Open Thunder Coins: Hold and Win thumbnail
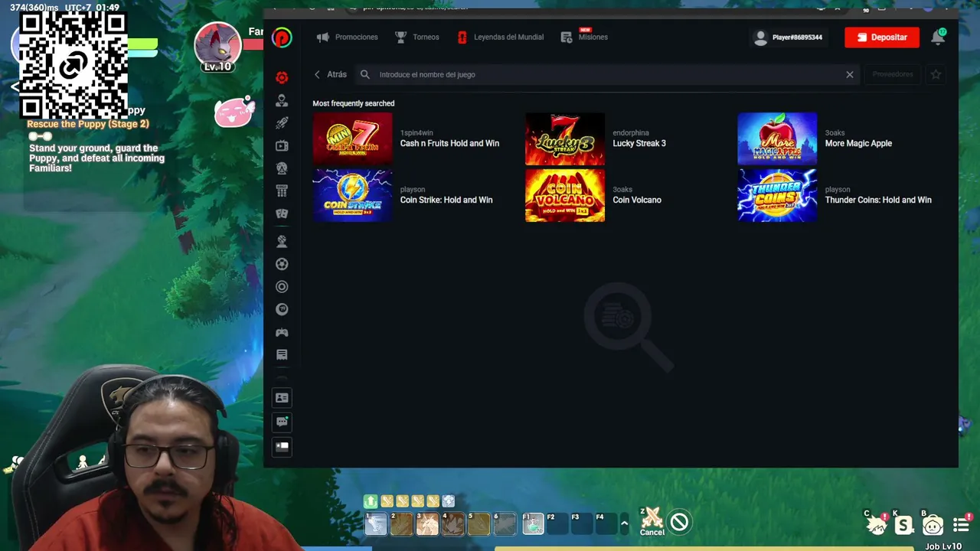Viewport: 980px width, 551px height. coord(777,195)
